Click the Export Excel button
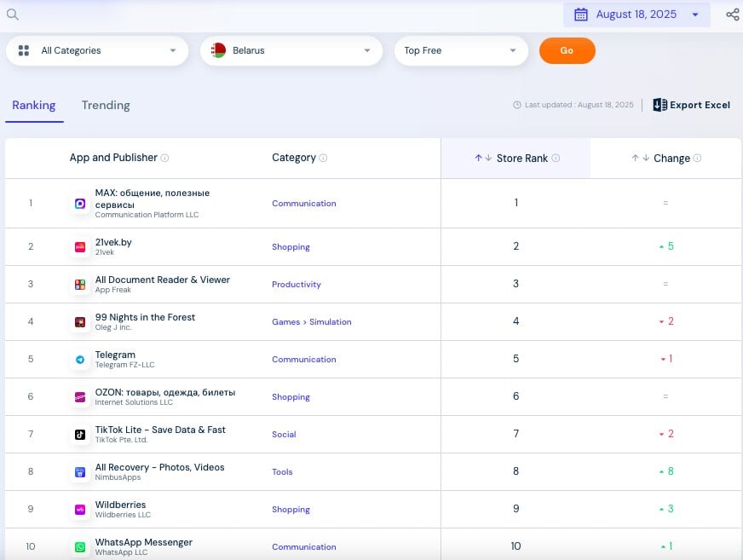743x560 pixels. 691,105
